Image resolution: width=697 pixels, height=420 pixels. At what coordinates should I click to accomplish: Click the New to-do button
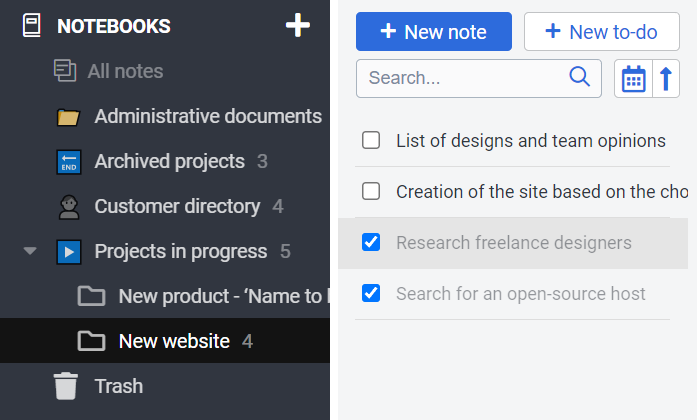tap(602, 32)
